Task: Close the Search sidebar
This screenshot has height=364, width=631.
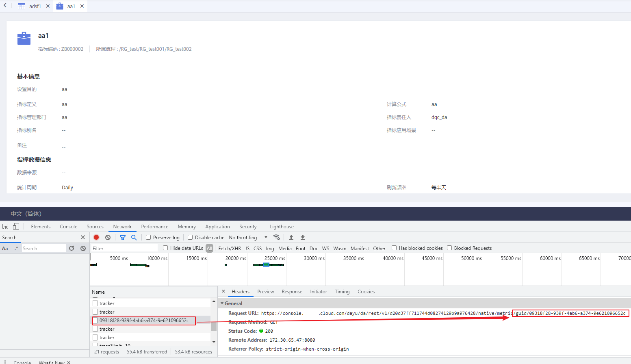Action: (x=83, y=237)
